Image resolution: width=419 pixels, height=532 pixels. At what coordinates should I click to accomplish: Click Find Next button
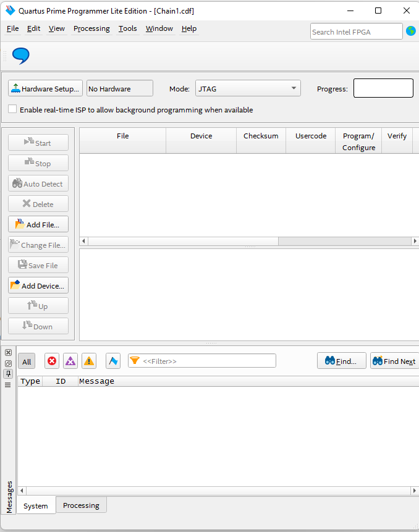click(x=394, y=361)
